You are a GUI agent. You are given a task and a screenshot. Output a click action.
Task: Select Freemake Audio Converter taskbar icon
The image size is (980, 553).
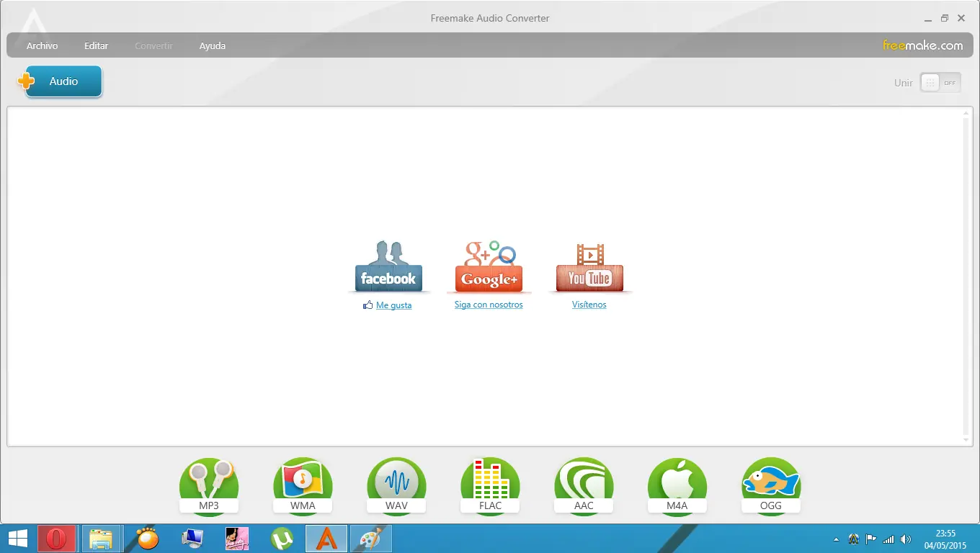click(x=326, y=539)
